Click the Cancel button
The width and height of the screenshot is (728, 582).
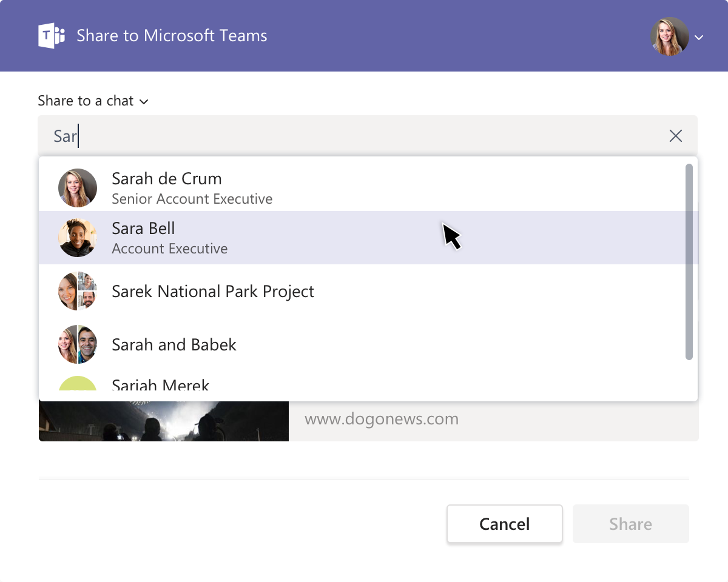coord(505,524)
